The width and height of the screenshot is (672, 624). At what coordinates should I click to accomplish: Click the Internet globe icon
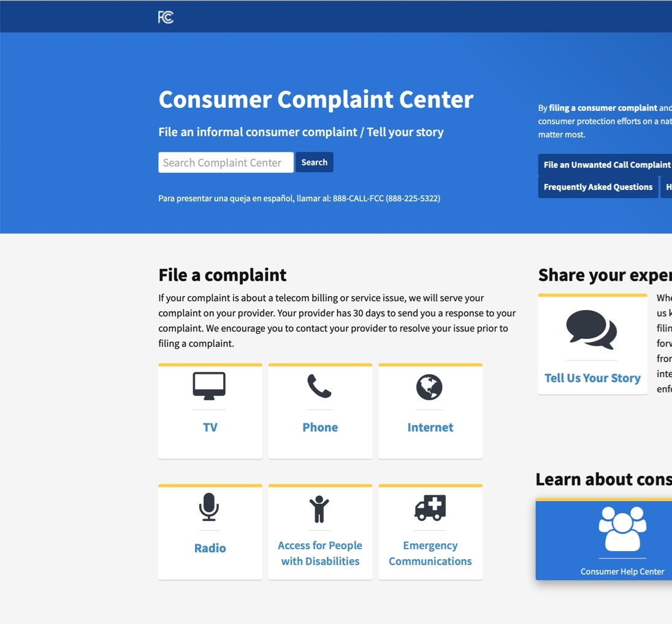pyautogui.click(x=429, y=387)
